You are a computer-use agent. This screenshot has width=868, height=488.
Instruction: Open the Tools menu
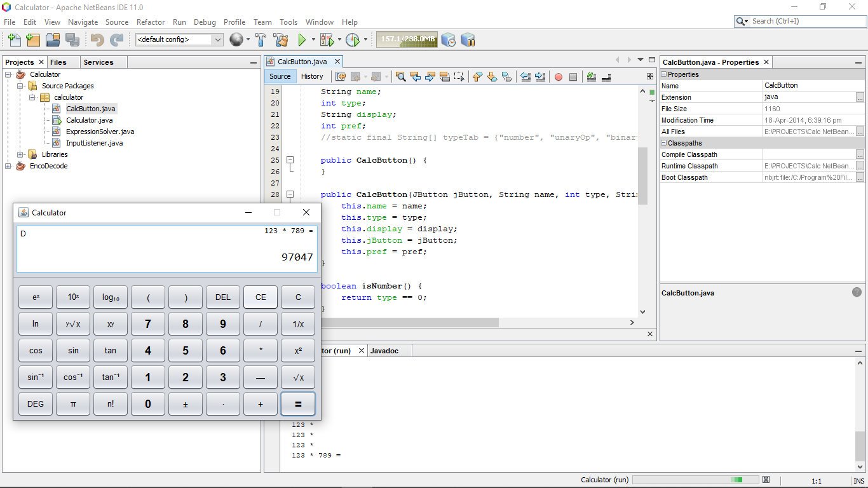pyautogui.click(x=288, y=22)
